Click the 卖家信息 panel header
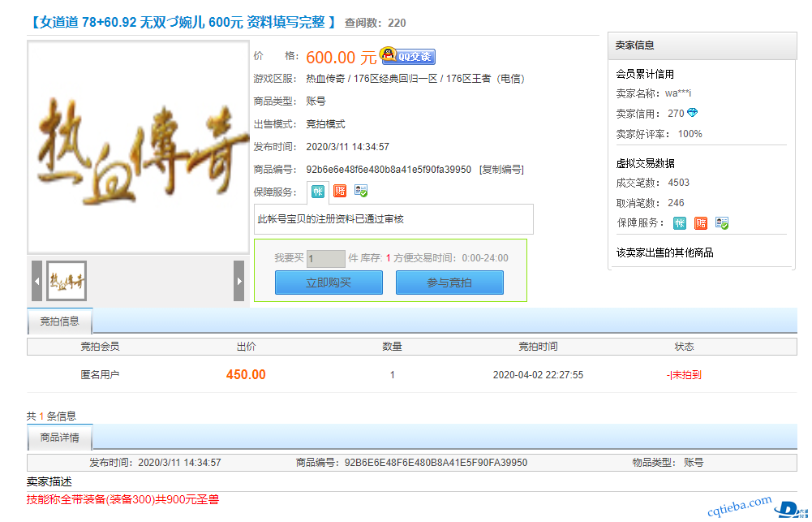 click(702, 45)
